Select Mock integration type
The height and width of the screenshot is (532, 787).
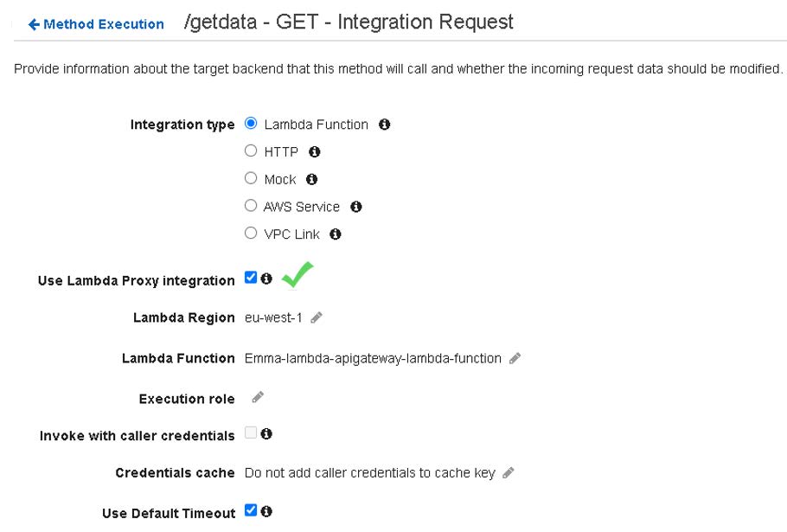click(251, 179)
